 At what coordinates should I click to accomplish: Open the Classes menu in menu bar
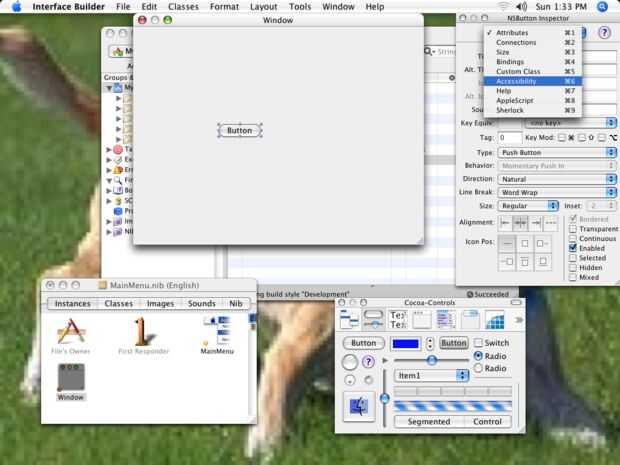183,7
